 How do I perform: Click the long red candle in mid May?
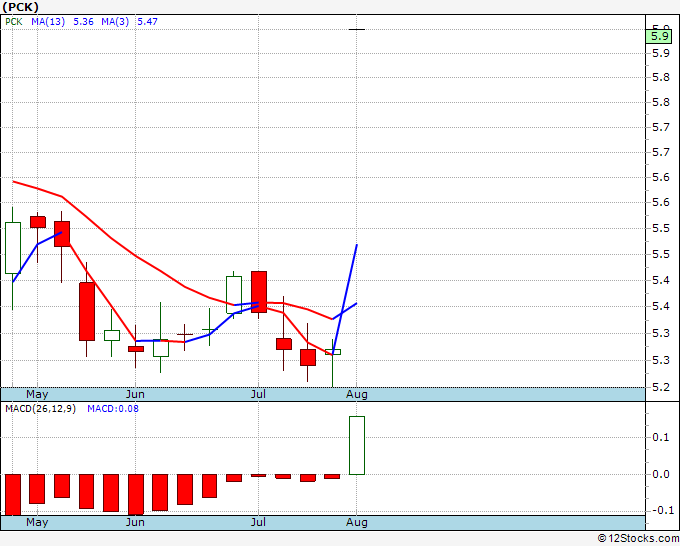[87, 311]
